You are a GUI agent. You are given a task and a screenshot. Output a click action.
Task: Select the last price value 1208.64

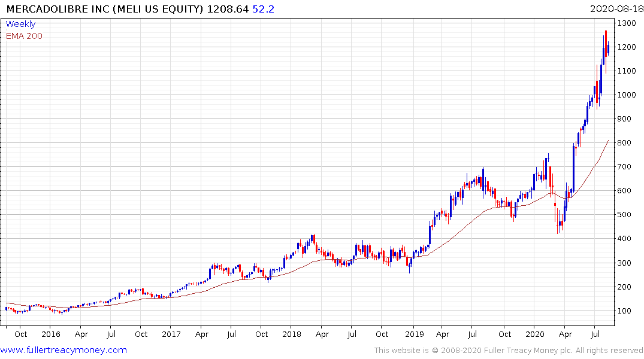pos(228,9)
